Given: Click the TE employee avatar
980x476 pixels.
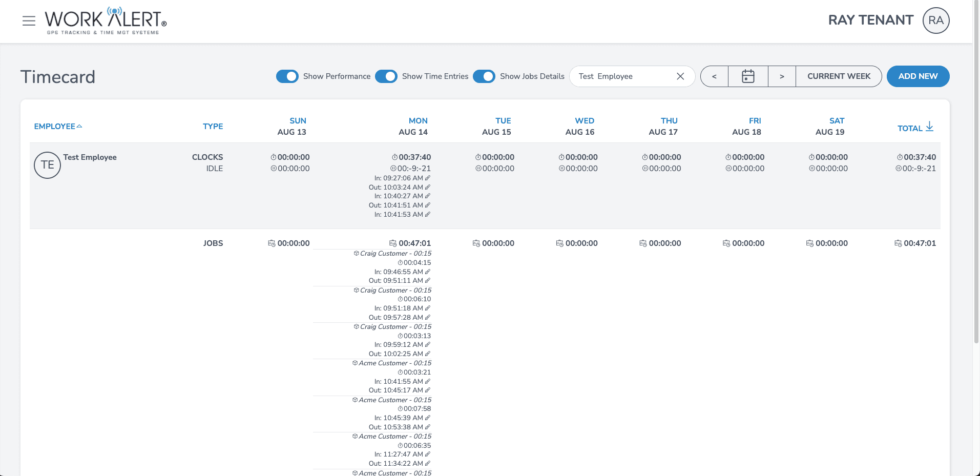Looking at the screenshot, I should coord(47,165).
